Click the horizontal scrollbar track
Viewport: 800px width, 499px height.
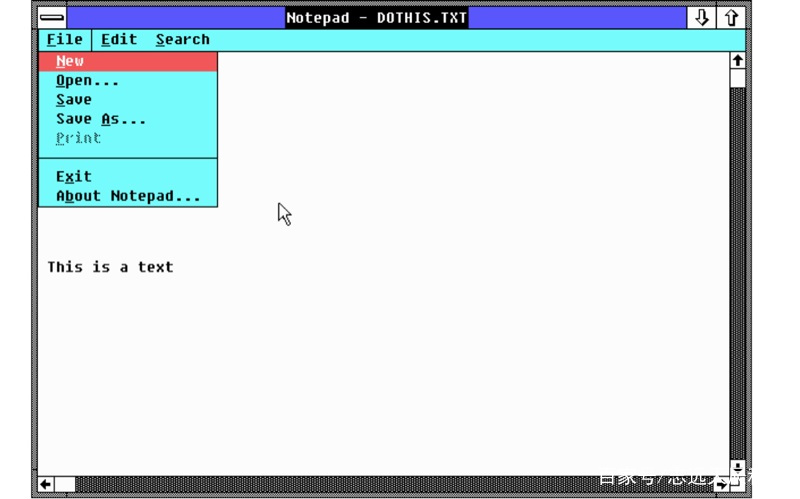394,484
